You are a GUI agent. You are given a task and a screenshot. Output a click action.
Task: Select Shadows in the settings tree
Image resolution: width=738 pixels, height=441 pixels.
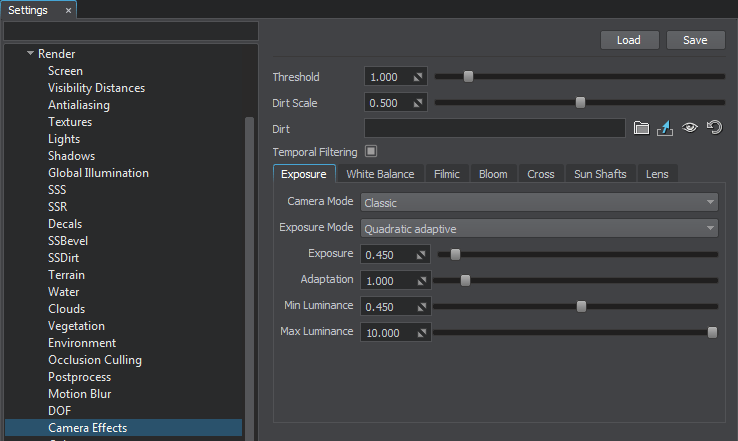[x=72, y=156]
